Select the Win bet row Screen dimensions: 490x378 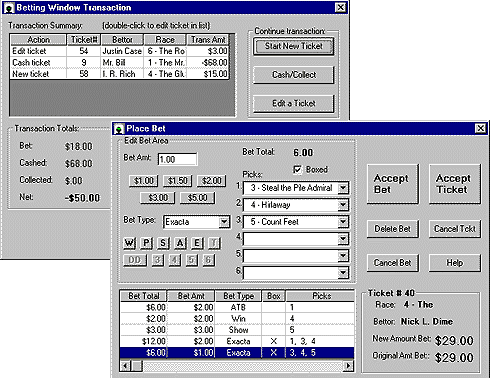(237, 319)
